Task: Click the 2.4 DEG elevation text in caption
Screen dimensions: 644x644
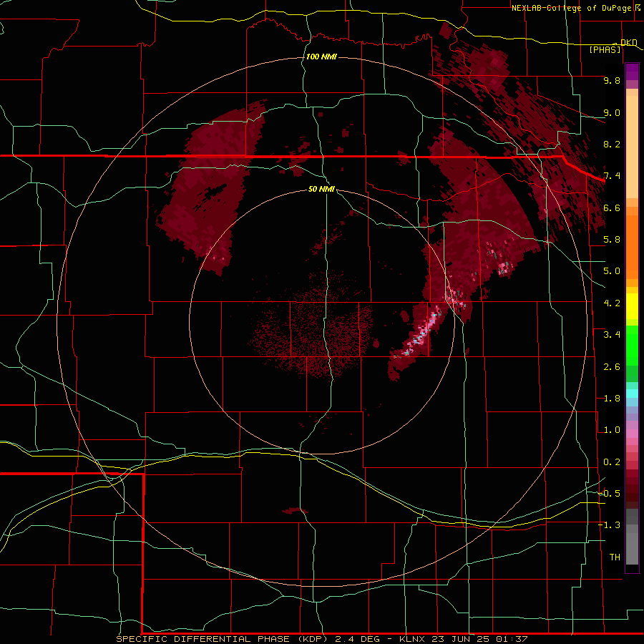Action: 356,639
